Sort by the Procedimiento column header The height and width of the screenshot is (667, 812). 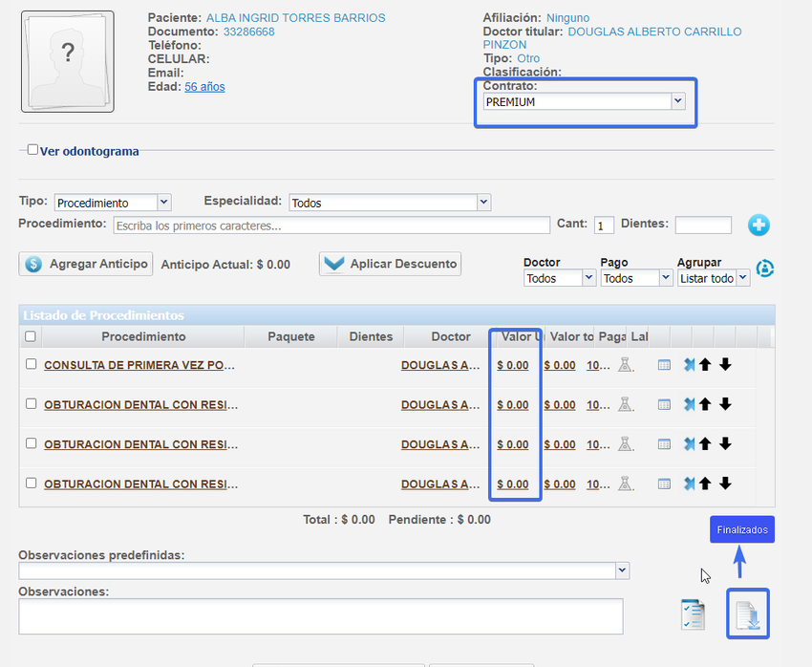click(x=143, y=336)
